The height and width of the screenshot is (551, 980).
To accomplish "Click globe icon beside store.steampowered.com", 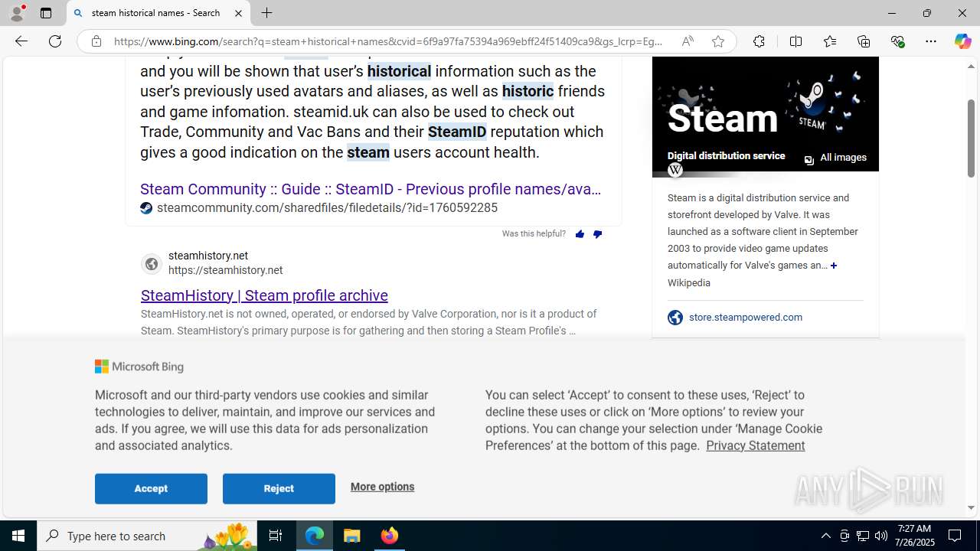I will point(675,317).
